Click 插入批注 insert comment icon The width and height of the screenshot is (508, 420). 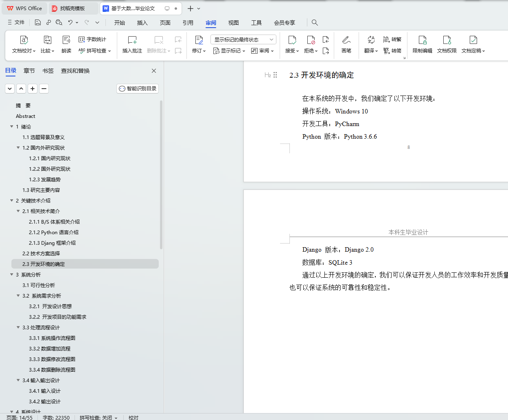132,40
